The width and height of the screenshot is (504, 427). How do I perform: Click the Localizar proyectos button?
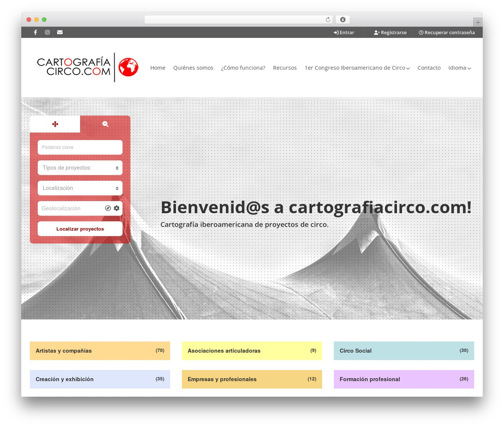point(80,229)
